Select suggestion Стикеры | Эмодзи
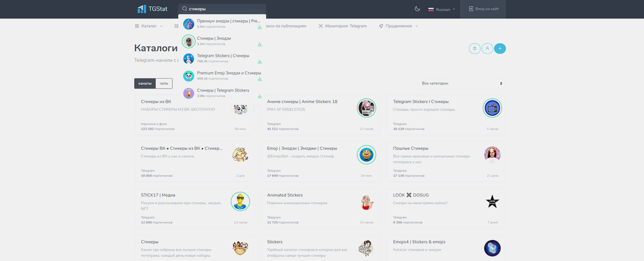The image size is (644, 261). (222, 41)
